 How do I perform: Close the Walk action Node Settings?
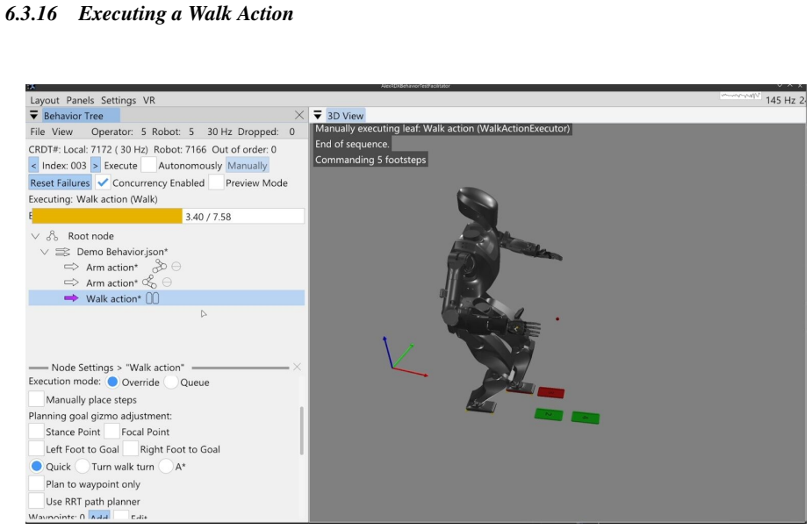pos(297,367)
